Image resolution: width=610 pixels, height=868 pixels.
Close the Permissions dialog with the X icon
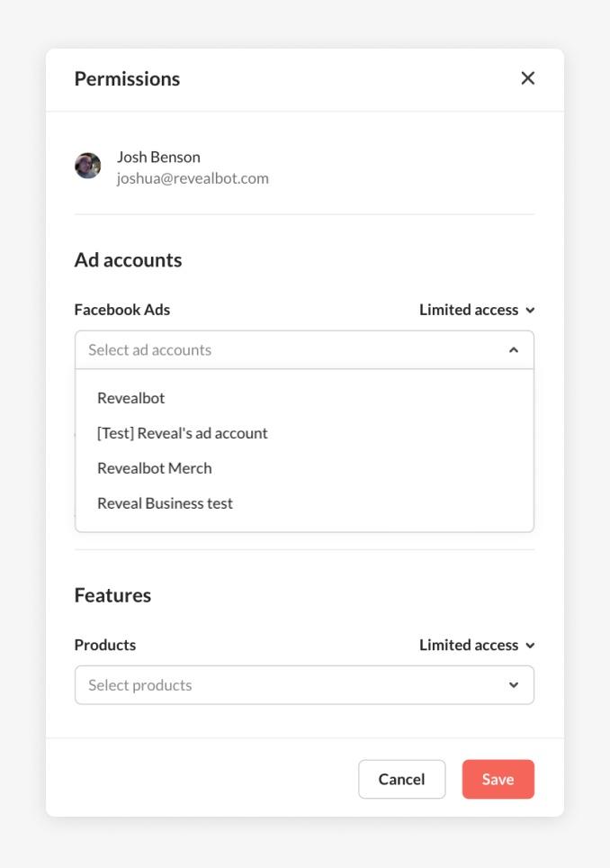coord(528,78)
